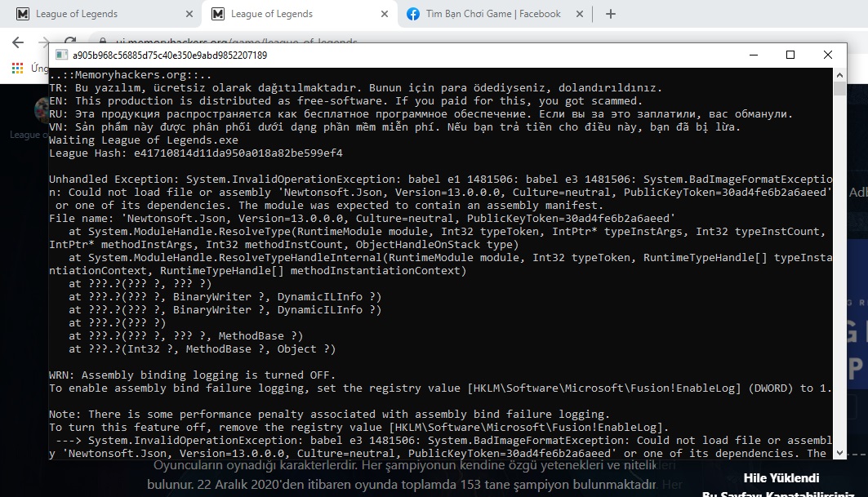Click the Memoryhackers favicon on first tab
The image size is (868, 497).
23,14
